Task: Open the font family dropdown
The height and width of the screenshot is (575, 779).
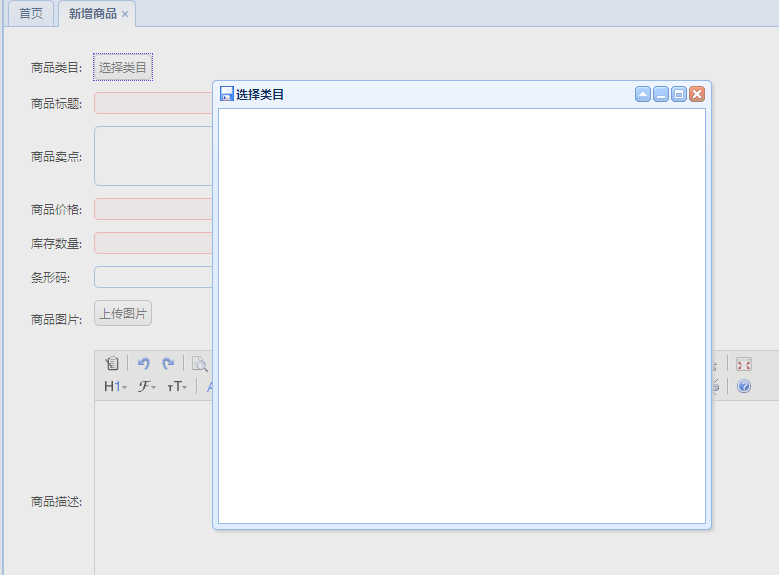Action: tap(147, 386)
